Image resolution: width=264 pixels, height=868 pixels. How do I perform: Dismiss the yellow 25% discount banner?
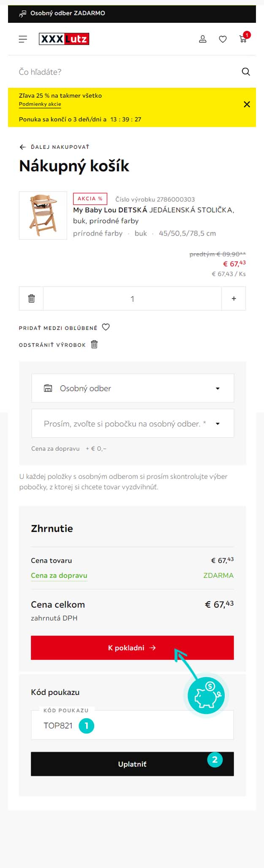pos(247,104)
